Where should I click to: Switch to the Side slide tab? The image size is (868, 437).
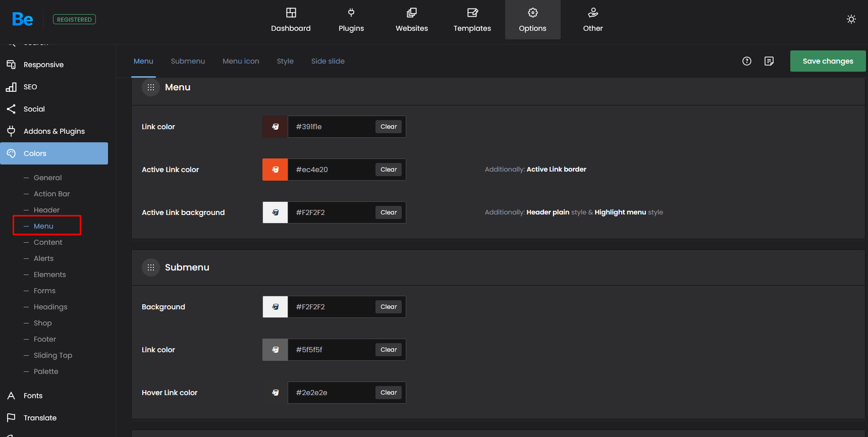(328, 61)
